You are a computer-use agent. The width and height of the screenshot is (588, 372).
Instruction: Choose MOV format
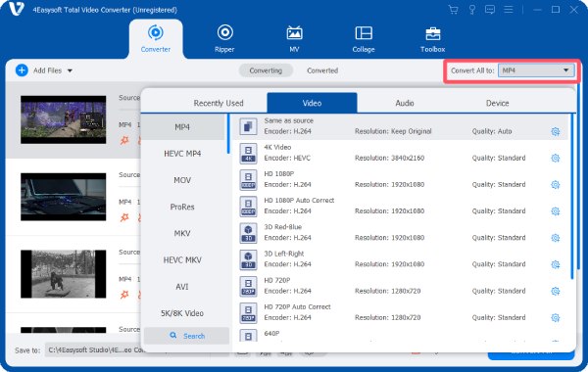[182, 180]
